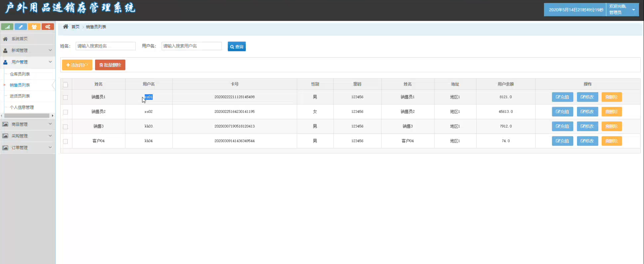Click 修改 for row 销售员2
644x264 pixels.
[x=587, y=112]
